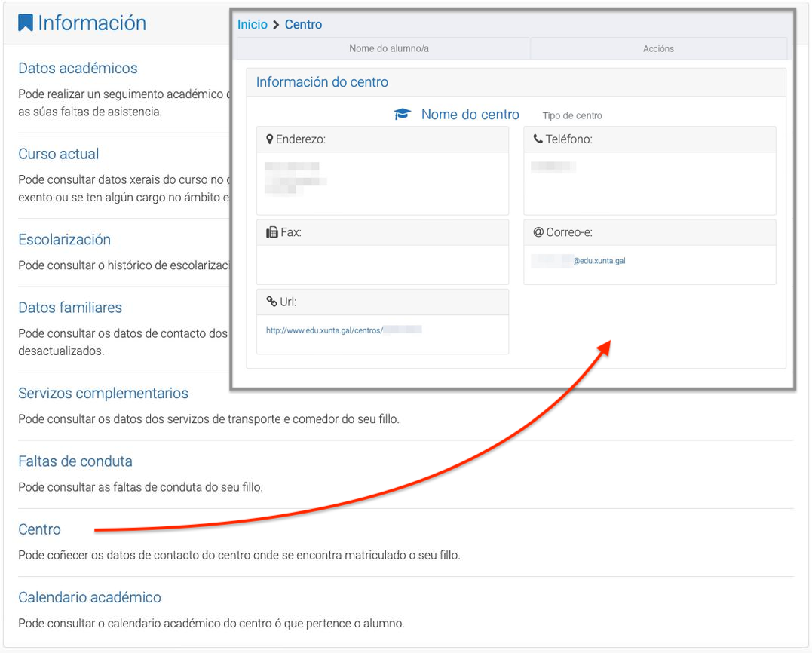The image size is (812, 653).
Task: Open the Escolarización link
Action: point(64,240)
